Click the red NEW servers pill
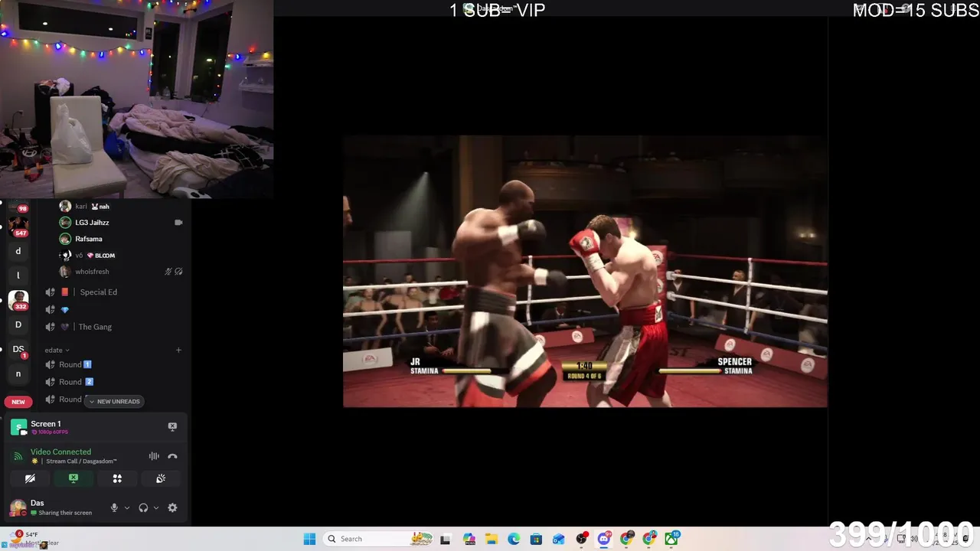 18,402
